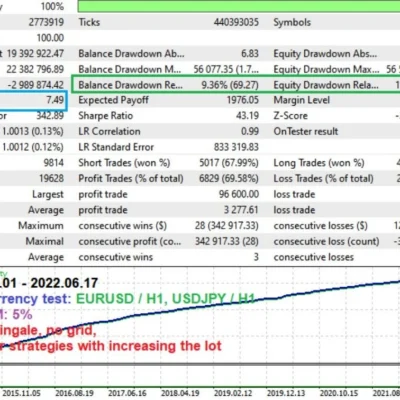Select value 19 392 922.47
The width and height of the screenshot is (400, 400).
pos(35,53)
